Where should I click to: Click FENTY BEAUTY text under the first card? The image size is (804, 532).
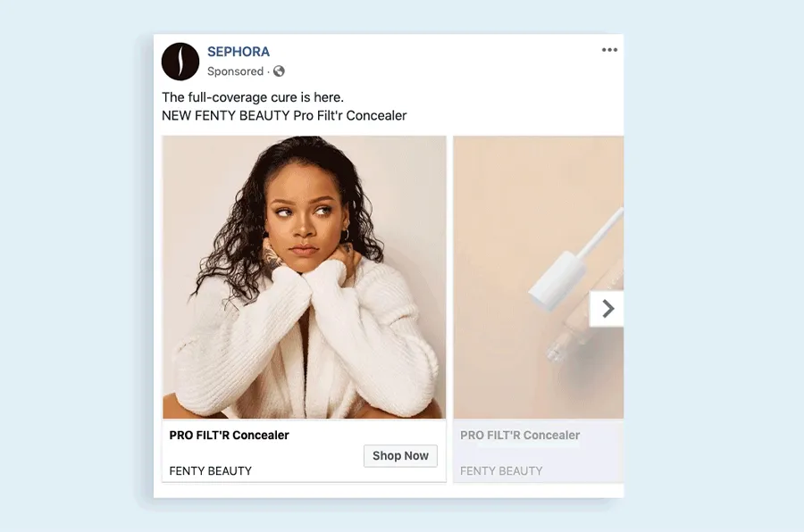coord(210,471)
